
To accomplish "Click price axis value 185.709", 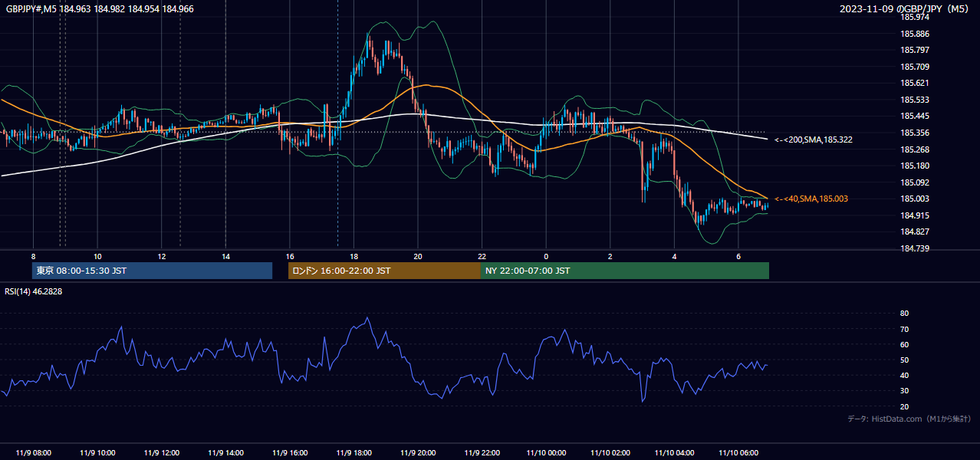I will coord(914,67).
